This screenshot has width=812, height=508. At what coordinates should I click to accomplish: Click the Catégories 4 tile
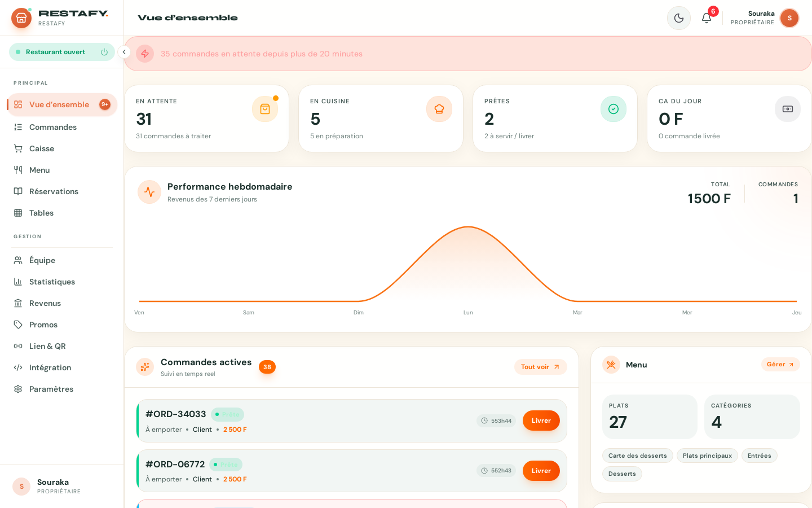[752, 417]
